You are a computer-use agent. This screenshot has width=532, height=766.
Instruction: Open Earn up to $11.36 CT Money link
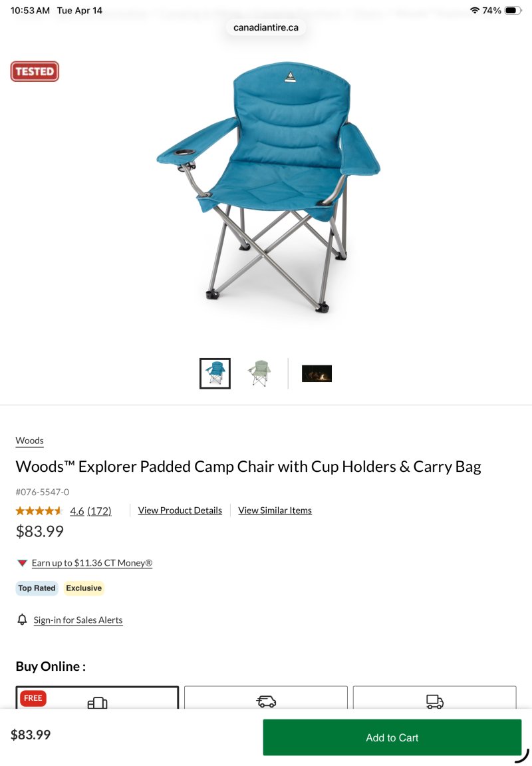point(92,563)
